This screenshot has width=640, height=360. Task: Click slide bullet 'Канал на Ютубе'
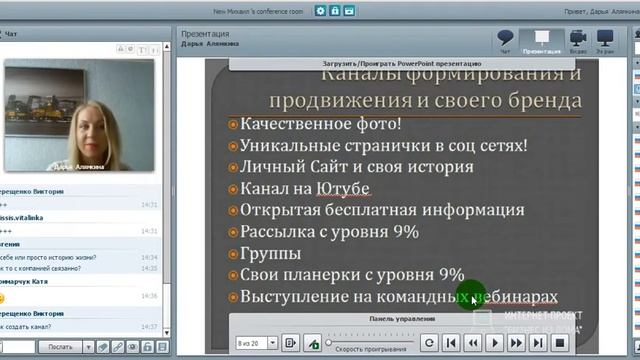[305, 189]
